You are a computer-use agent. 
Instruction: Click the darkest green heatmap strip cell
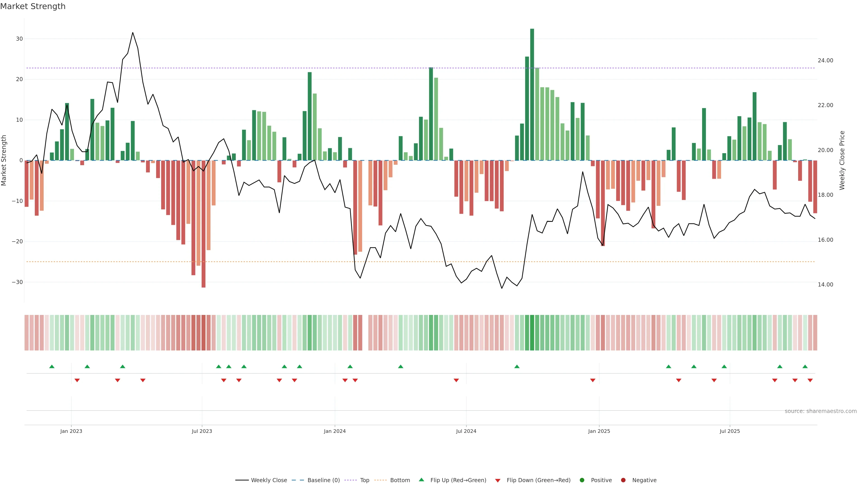pos(532,333)
